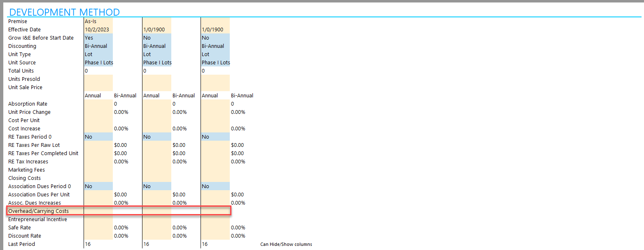Select the Effective Date row label
This screenshot has height=250, width=644.
(x=24, y=29)
